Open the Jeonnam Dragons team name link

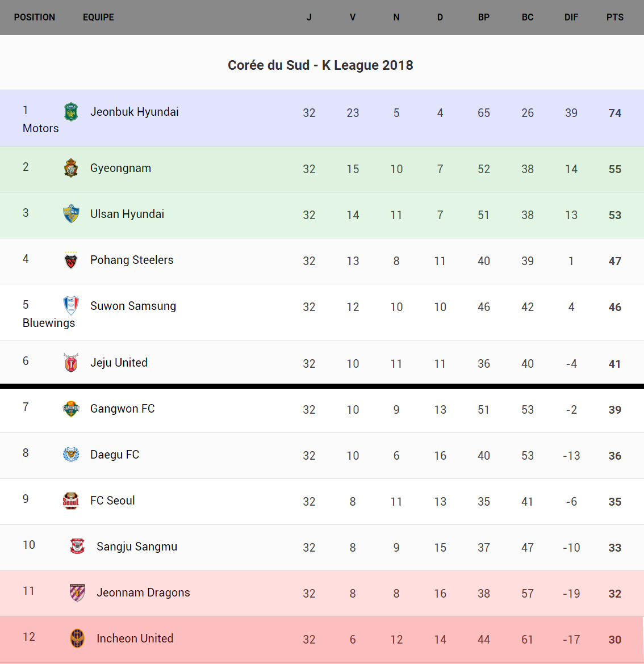[x=143, y=592]
